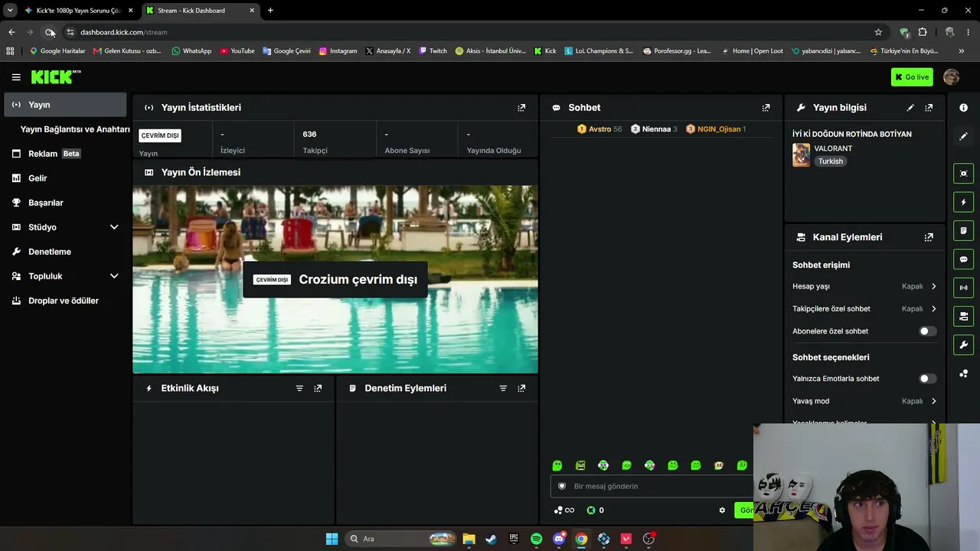Open Yayın Bağlantısı ve Anahtarı page
This screenshot has height=551, width=980.
tap(75, 129)
